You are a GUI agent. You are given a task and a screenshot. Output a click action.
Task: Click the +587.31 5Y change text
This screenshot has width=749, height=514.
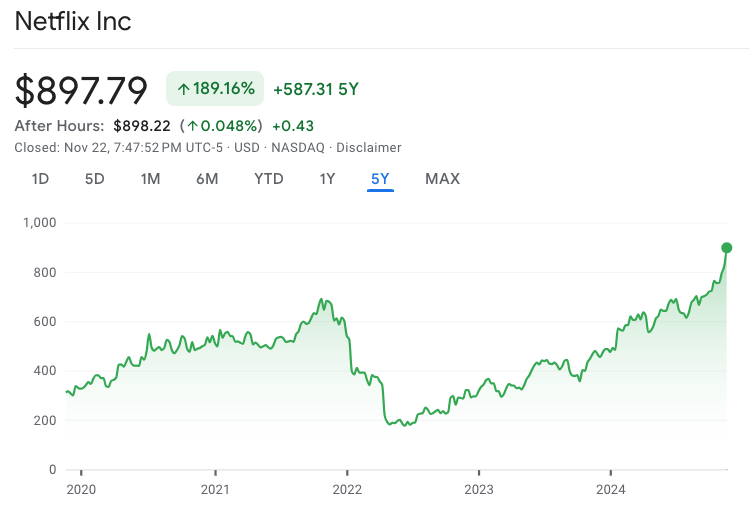tap(316, 89)
